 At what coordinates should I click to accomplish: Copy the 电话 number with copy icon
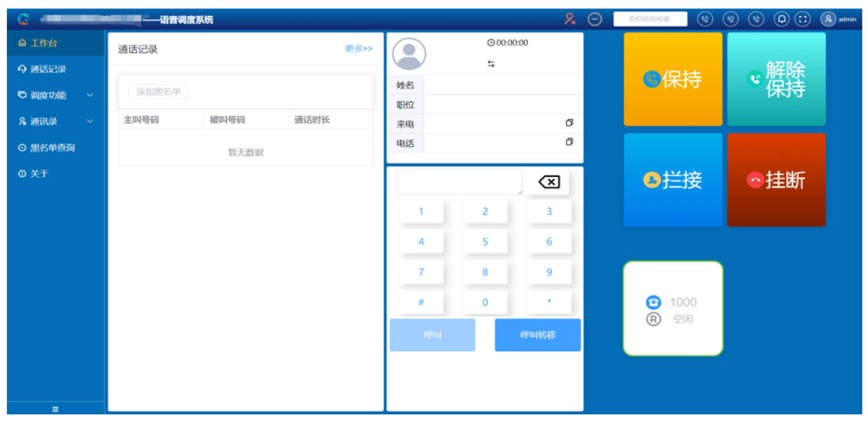pos(569,142)
